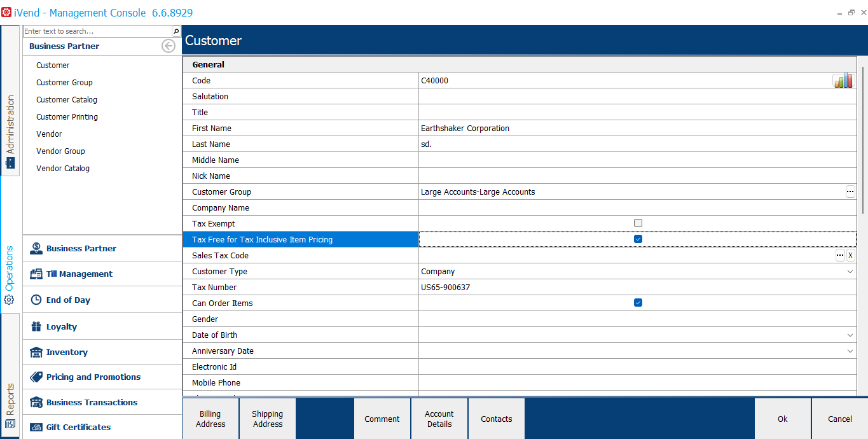Click the Account Details button
868x439 pixels.
coord(439,419)
